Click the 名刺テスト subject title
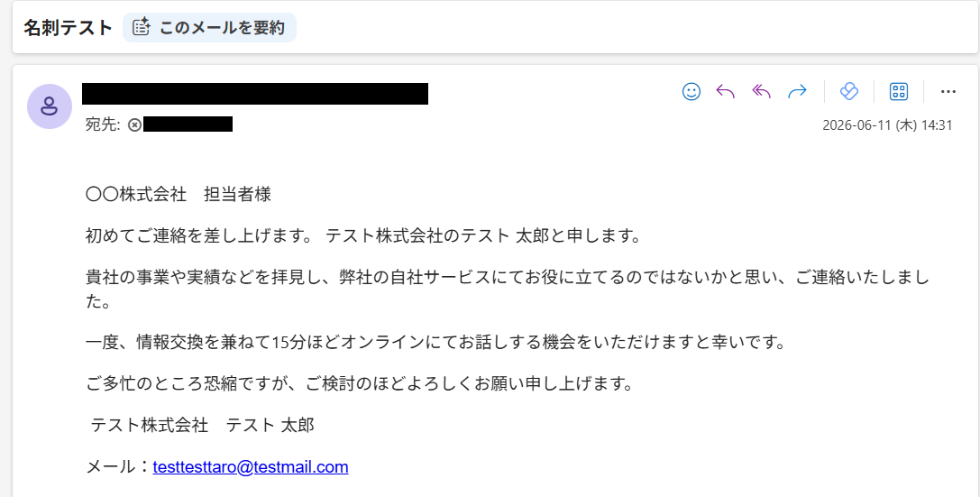Viewport: 980px width, 497px height. [69, 27]
